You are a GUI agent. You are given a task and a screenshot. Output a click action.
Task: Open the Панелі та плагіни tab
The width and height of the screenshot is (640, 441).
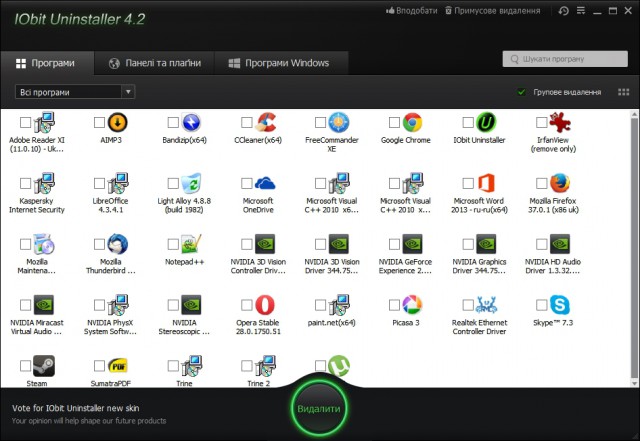pos(154,63)
